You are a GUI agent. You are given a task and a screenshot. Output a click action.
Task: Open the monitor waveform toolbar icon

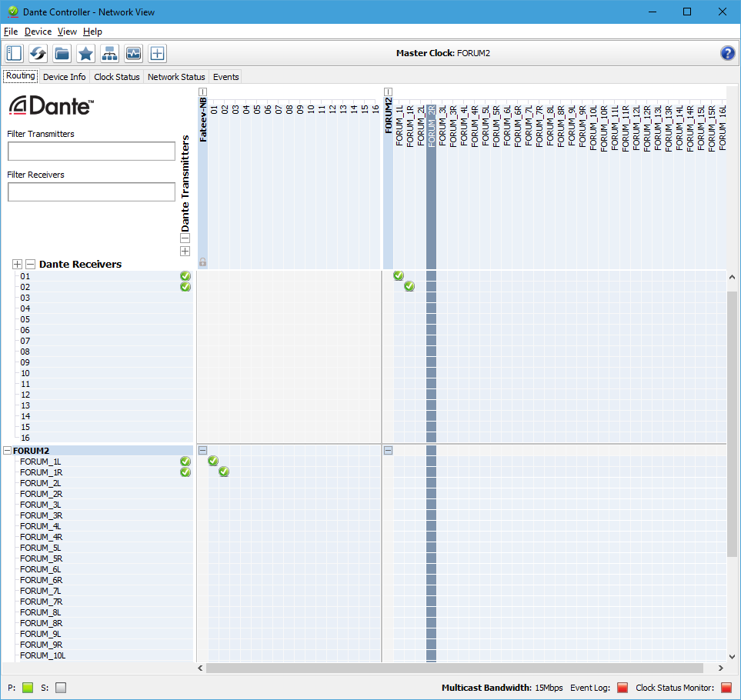pos(133,53)
